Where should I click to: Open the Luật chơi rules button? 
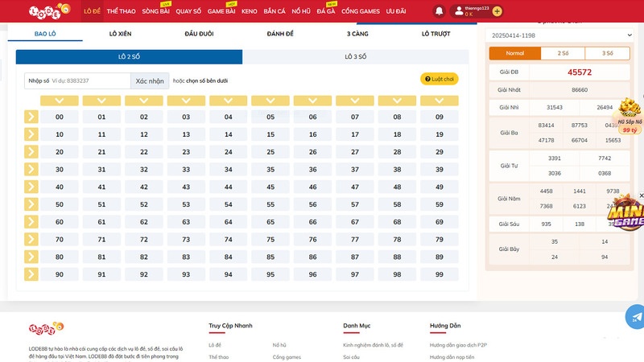(x=440, y=79)
